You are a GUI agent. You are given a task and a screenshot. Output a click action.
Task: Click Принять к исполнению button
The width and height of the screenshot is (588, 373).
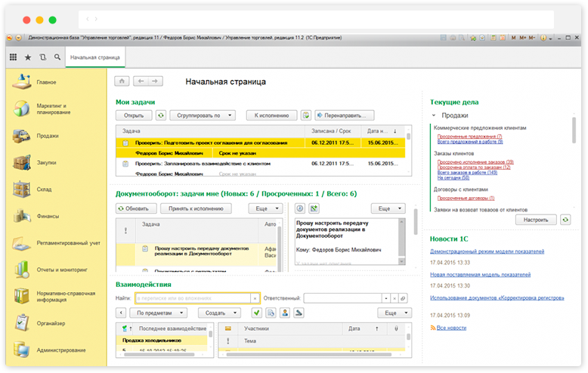coord(196,208)
